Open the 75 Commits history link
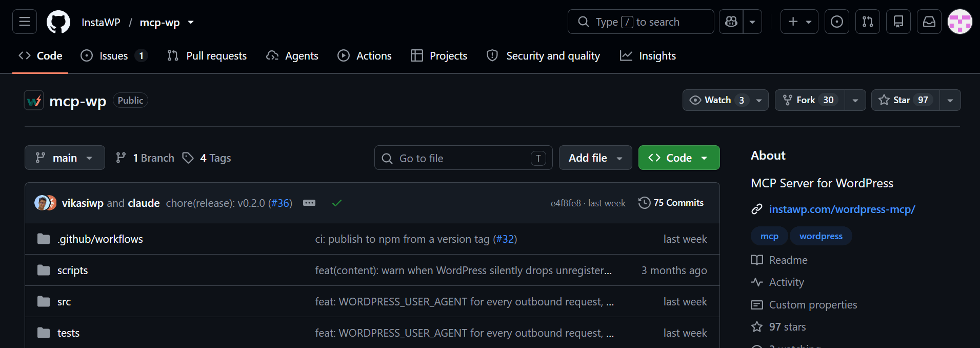Image resolution: width=980 pixels, height=348 pixels. pyautogui.click(x=671, y=203)
